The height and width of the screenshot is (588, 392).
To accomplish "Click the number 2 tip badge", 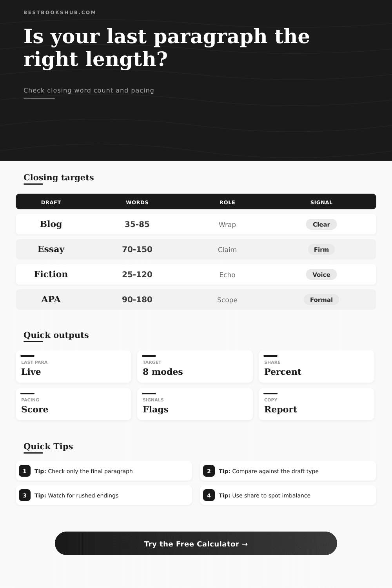I will click(209, 471).
